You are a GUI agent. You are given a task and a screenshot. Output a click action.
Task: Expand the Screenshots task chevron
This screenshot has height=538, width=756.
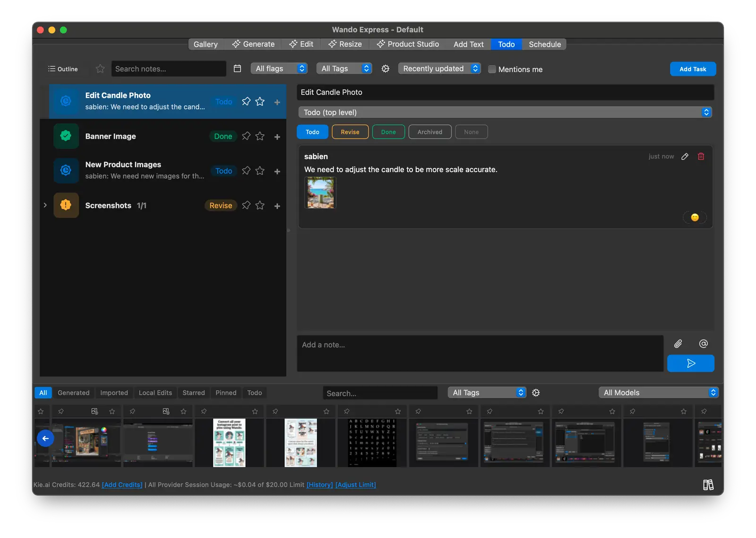(45, 205)
